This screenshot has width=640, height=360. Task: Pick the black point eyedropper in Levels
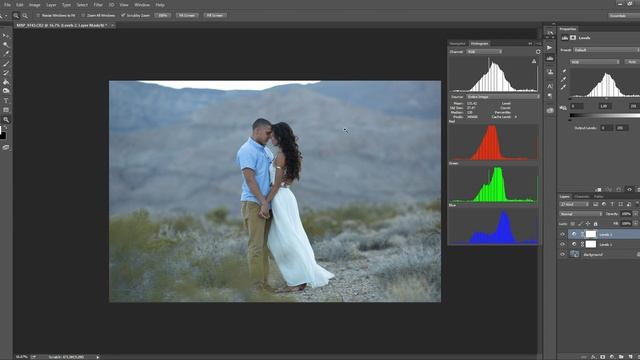pyautogui.click(x=564, y=71)
